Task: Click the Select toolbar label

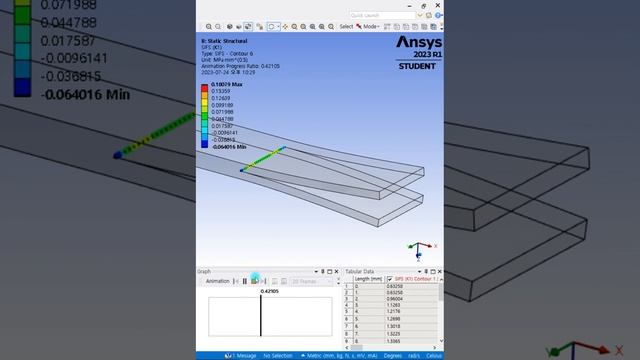Action: pyautogui.click(x=346, y=27)
